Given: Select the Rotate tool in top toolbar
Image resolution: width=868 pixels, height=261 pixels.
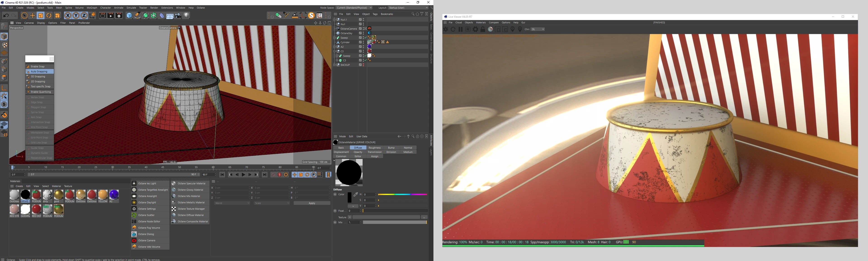Looking at the screenshot, I should (49, 16).
